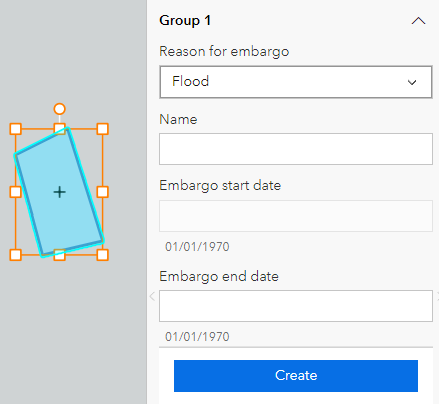This screenshot has height=404, width=439.
Task: Click the Create button
Action: click(x=296, y=376)
